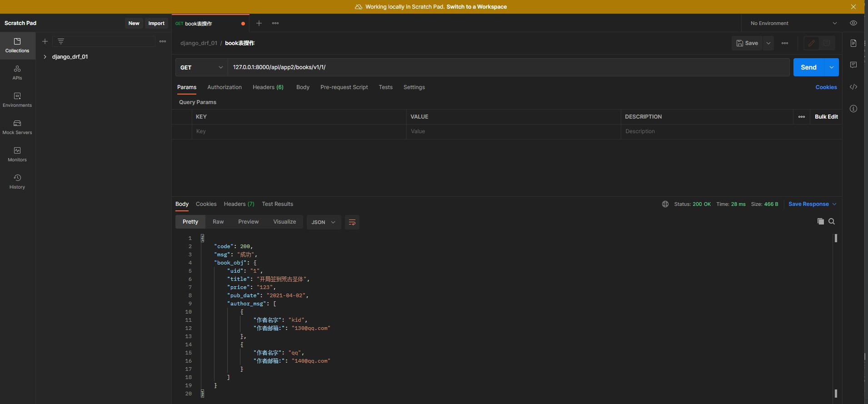Select the Preview view mode
Image resolution: width=868 pixels, height=404 pixels.
pyautogui.click(x=248, y=222)
